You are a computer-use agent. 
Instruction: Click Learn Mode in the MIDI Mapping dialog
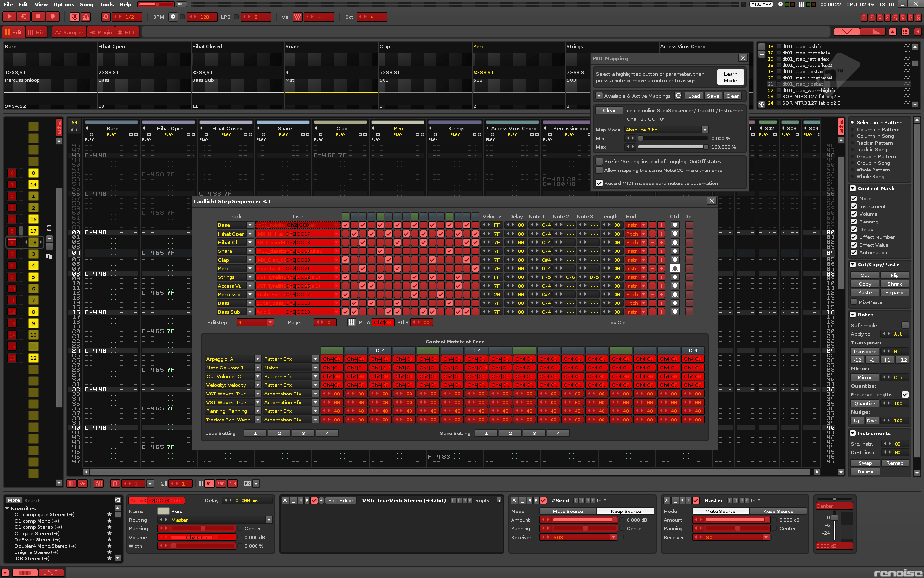tap(730, 77)
